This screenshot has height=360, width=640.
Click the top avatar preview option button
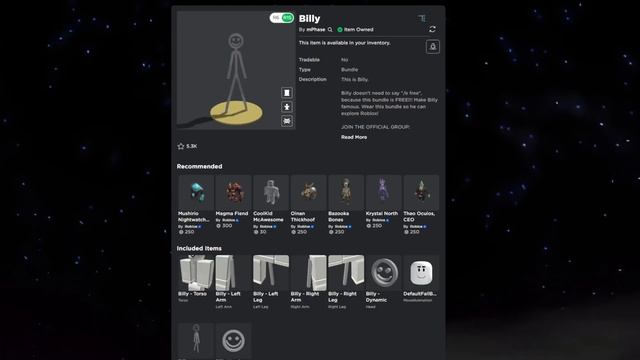pyautogui.click(x=287, y=93)
